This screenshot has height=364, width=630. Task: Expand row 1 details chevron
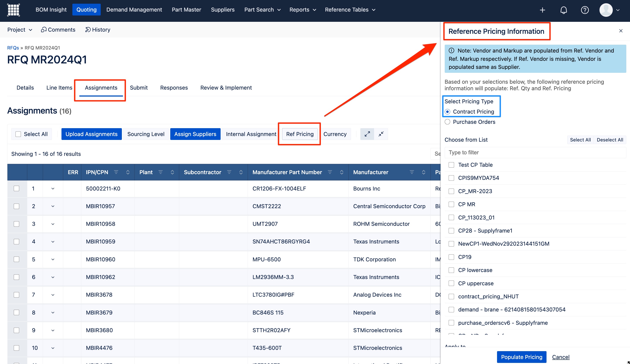point(53,189)
